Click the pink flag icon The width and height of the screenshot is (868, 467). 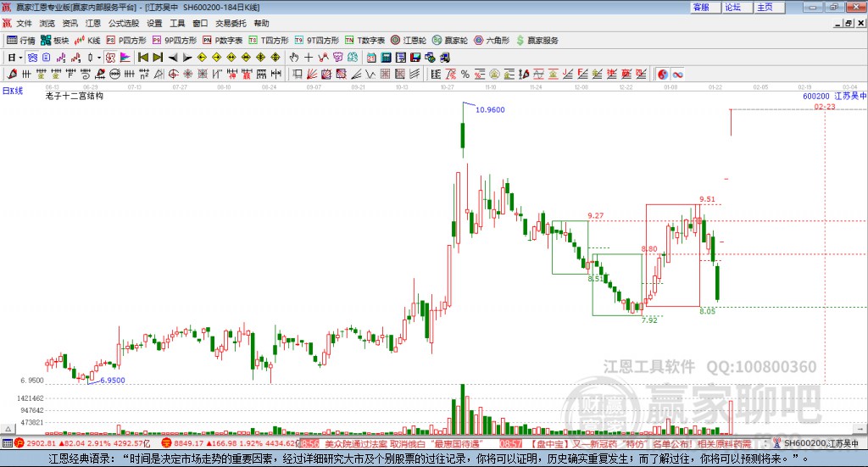coord(125,58)
